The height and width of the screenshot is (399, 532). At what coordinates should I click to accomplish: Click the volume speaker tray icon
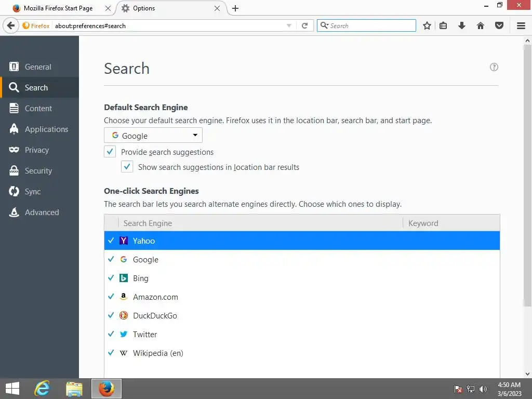pyautogui.click(x=483, y=389)
